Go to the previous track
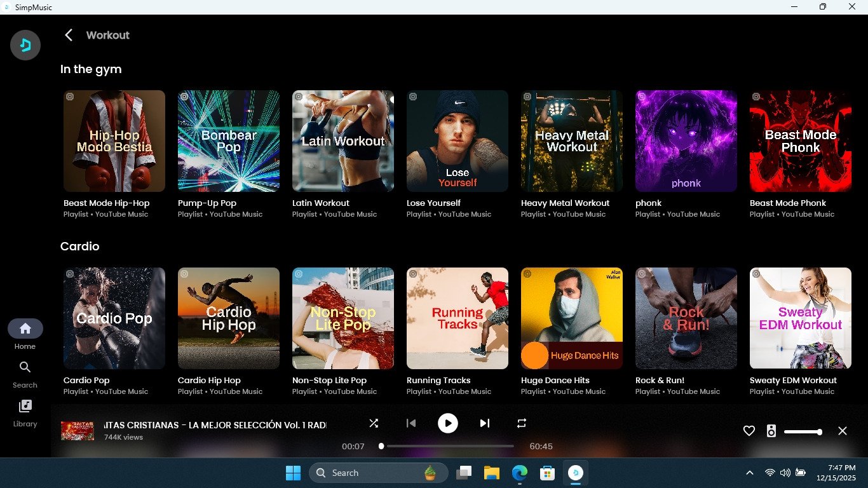Viewport: 868px width, 488px height. [x=411, y=423]
